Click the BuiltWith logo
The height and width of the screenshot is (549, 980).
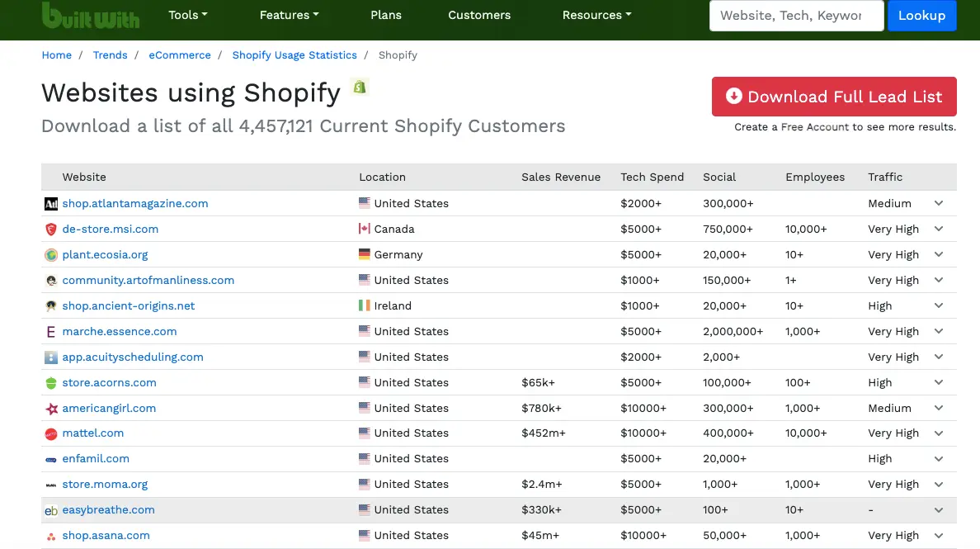click(90, 16)
